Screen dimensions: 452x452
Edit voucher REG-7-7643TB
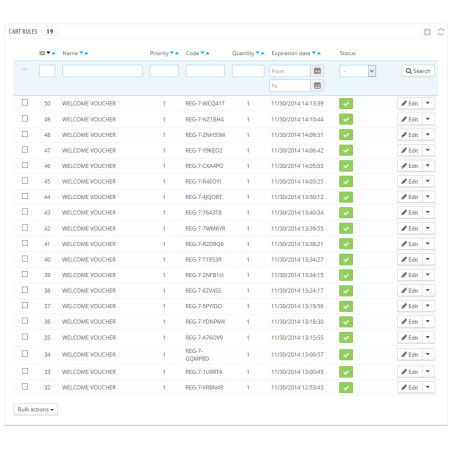coord(410,213)
